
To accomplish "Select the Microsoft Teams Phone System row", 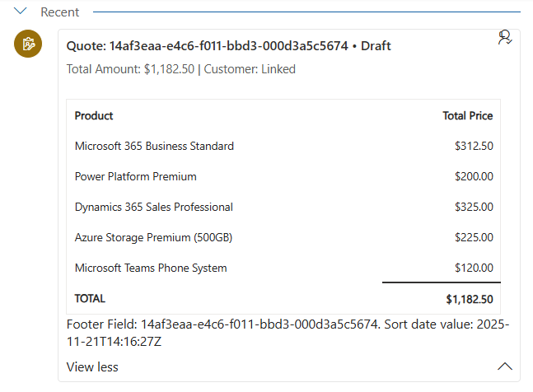I will pyautogui.click(x=150, y=268).
